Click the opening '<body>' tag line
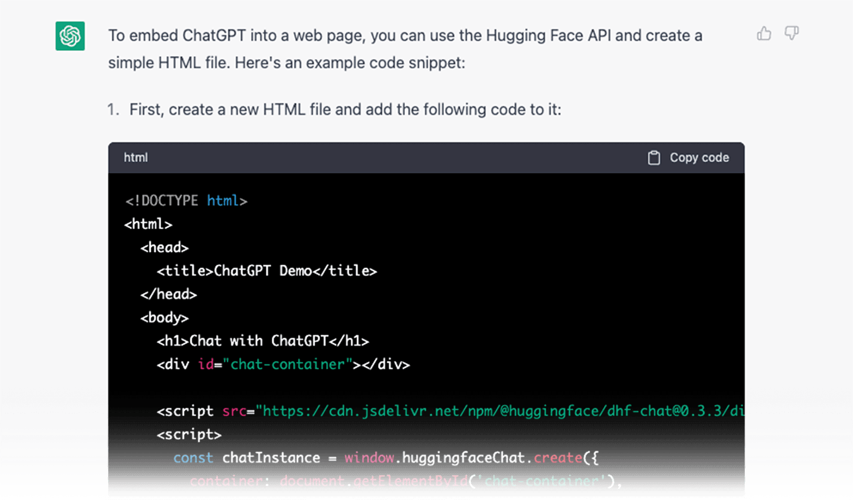The image size is (853, 504). [164, 318]
